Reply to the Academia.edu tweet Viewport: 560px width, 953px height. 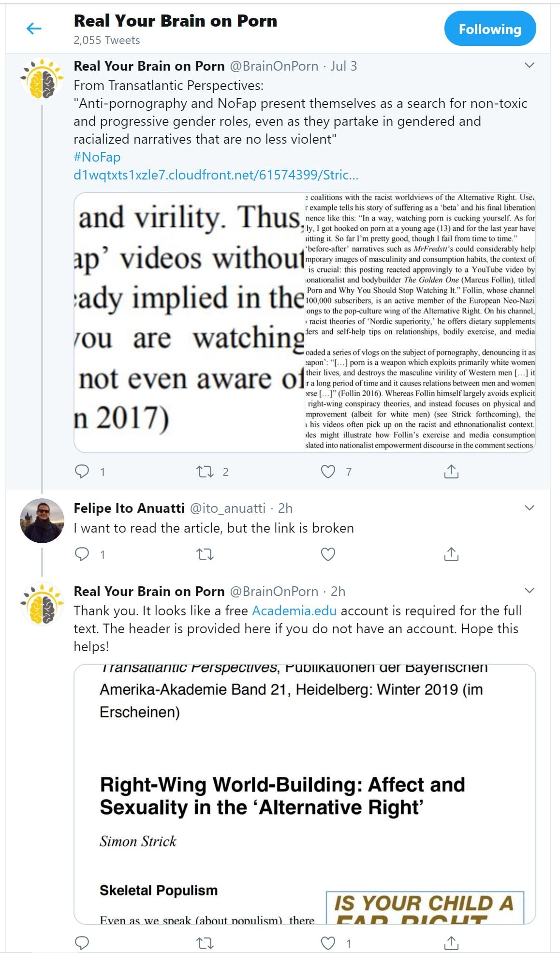point(82,942)
